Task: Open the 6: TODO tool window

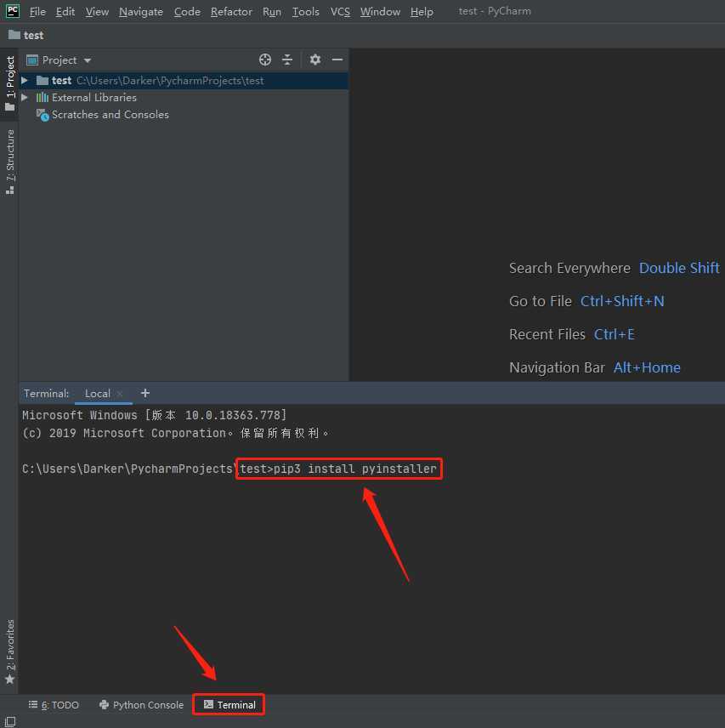Action: (54, 705)
